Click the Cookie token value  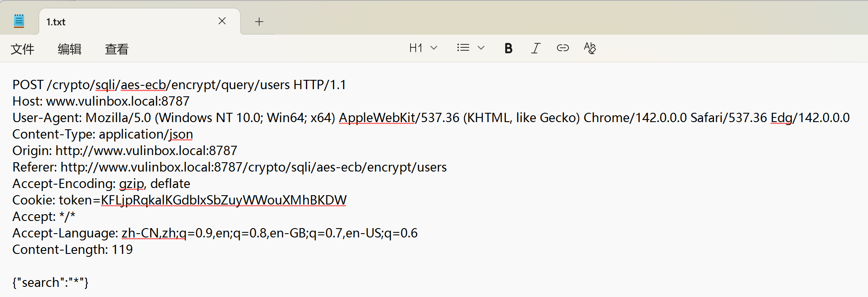[223, 200]
